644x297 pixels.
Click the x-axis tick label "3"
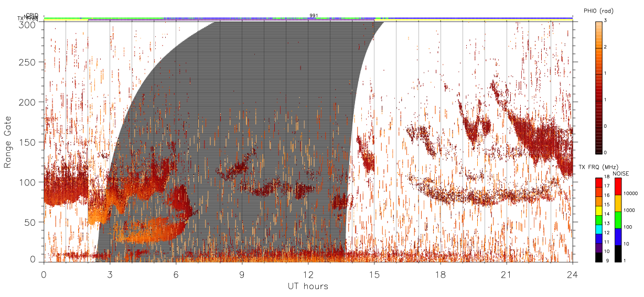(x=110, y=274)
